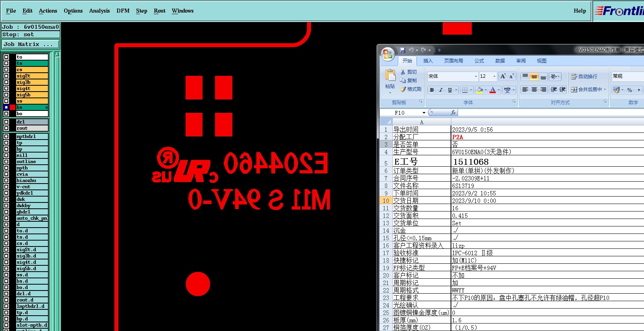The image size is (644, 331).
Task: Click percent style in Excel number group
Action: coord(629,90)
